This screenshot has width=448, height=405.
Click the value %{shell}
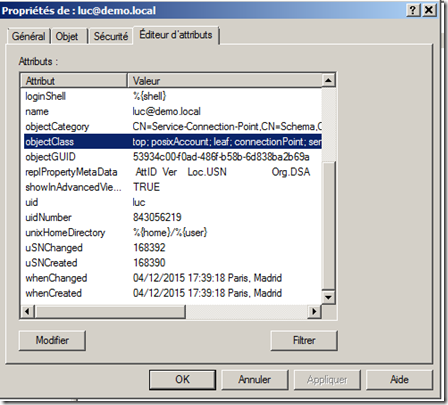click(149, 96)
